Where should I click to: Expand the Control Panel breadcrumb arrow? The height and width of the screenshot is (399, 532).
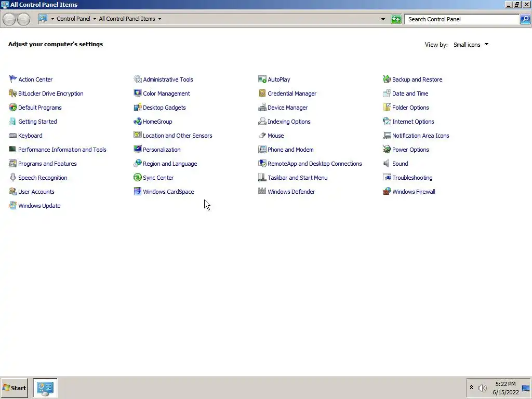pyautogui.click(x=95, y=19)
